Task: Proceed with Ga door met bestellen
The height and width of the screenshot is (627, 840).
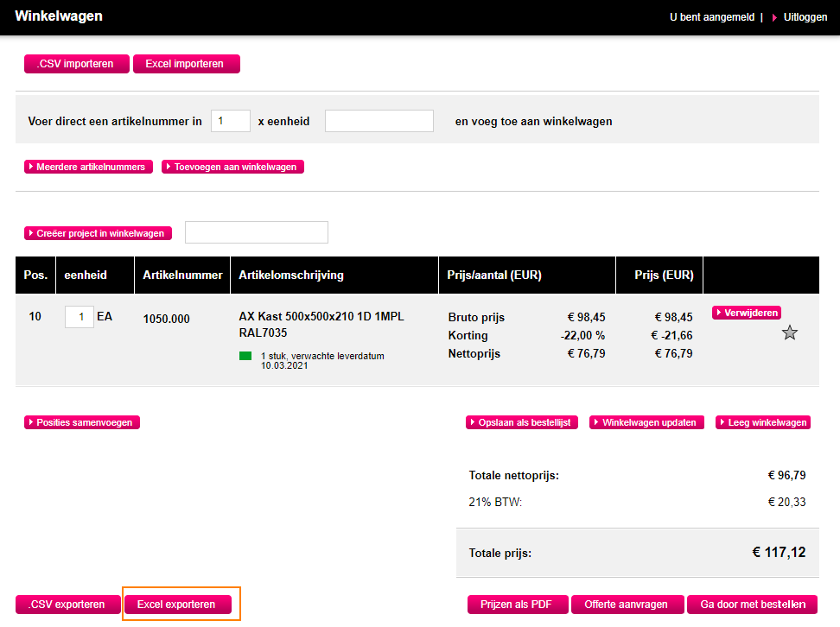Action: tap(752, 605)
